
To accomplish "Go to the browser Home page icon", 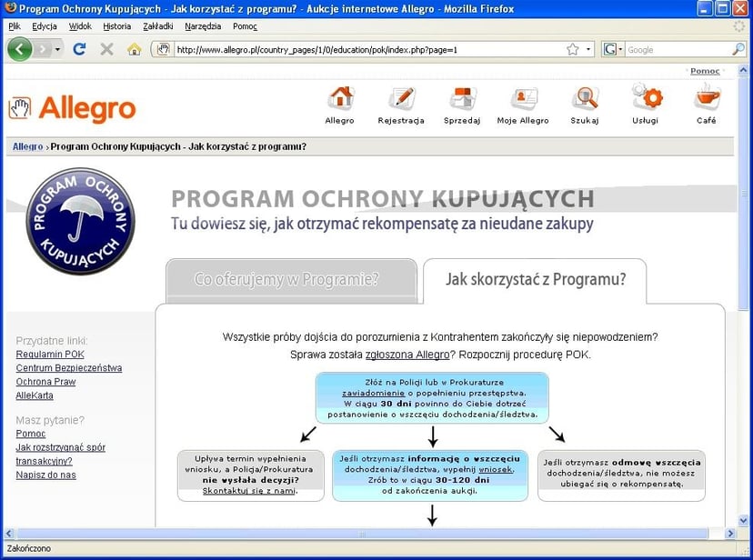I will (134, 49).
